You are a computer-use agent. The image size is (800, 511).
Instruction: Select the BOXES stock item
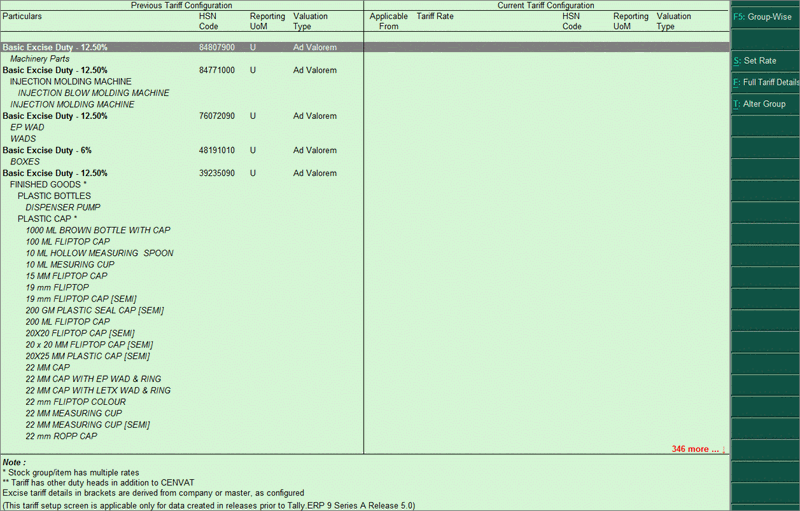click(x=25, y=162)
